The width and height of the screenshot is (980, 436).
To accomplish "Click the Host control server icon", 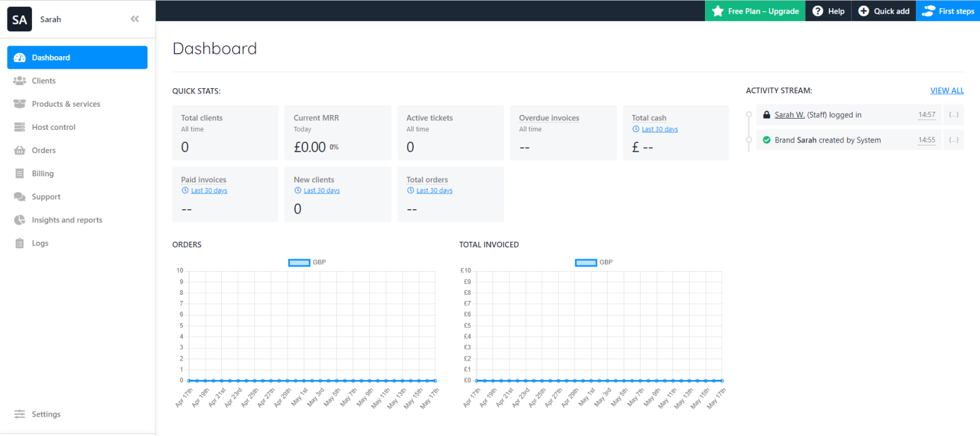I will coord(19,127).
